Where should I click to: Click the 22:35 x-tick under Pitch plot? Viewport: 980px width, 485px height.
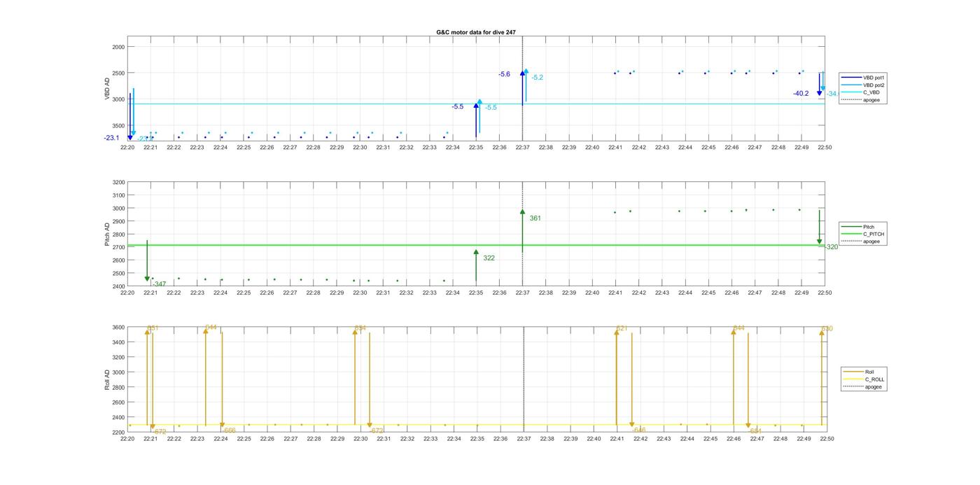pos(476,293)
